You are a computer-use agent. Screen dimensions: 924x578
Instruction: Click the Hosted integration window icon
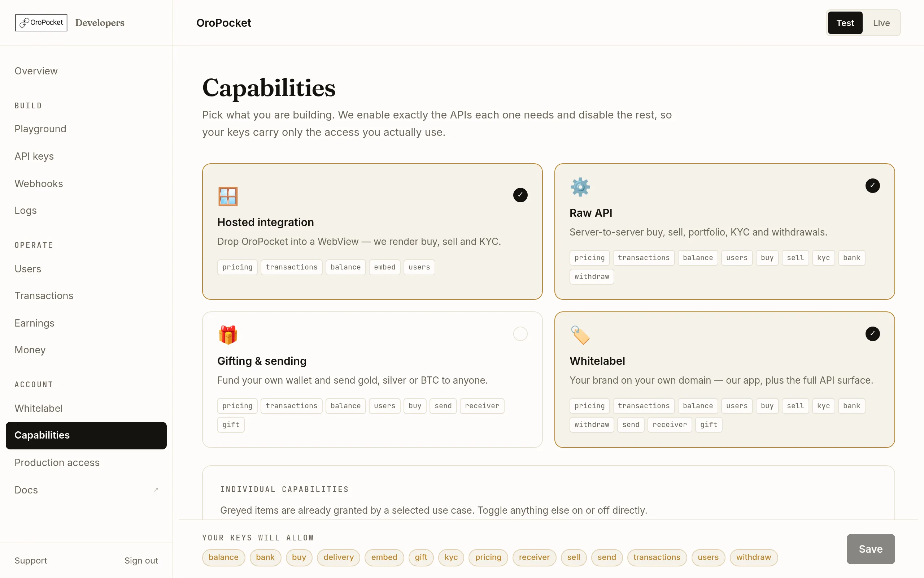(228, 196)
